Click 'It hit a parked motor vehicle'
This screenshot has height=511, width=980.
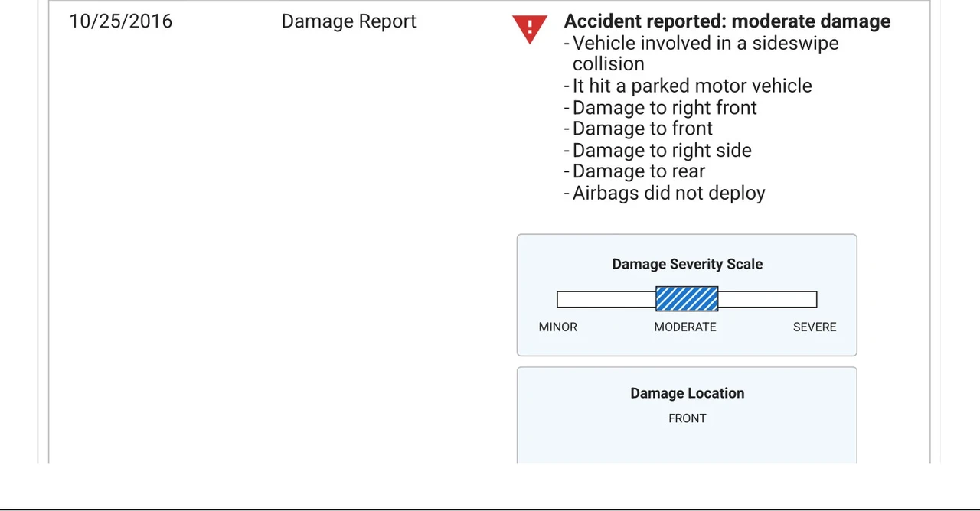688,86
